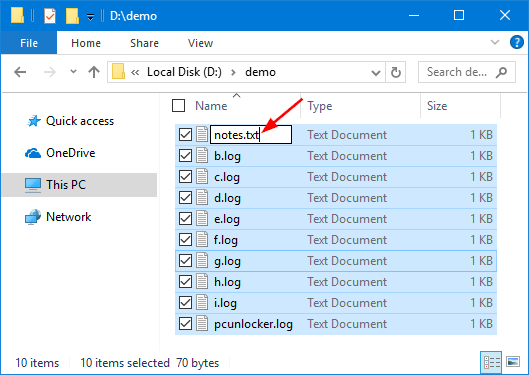Viewport: 529px width, 375px height.
Task: Uncheck the f.log checkbox
Action: click(185, 240)
